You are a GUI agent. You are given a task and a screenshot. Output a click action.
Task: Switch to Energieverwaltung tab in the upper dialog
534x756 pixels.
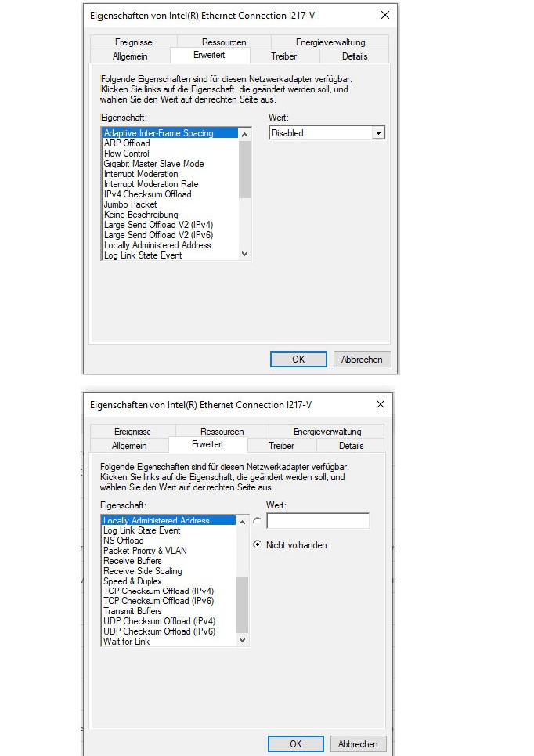pos(330,42)
